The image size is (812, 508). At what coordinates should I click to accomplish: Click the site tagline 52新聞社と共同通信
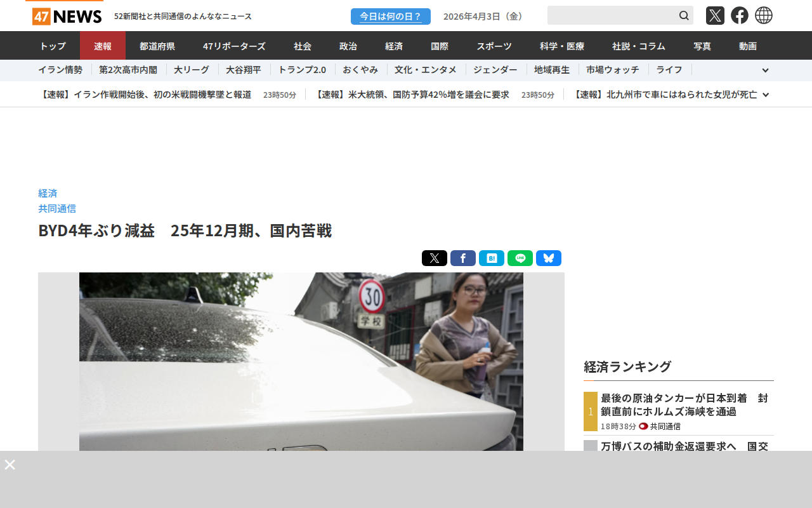[183, 17]
